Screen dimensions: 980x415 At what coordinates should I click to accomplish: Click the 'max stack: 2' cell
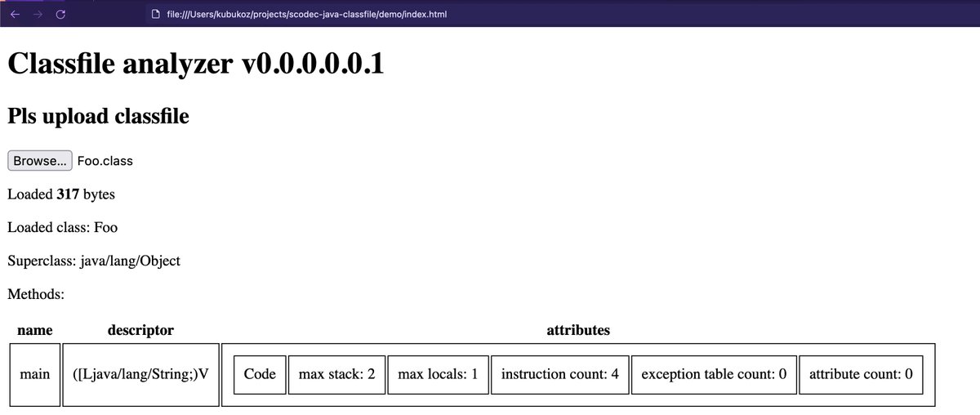[337, 374]
